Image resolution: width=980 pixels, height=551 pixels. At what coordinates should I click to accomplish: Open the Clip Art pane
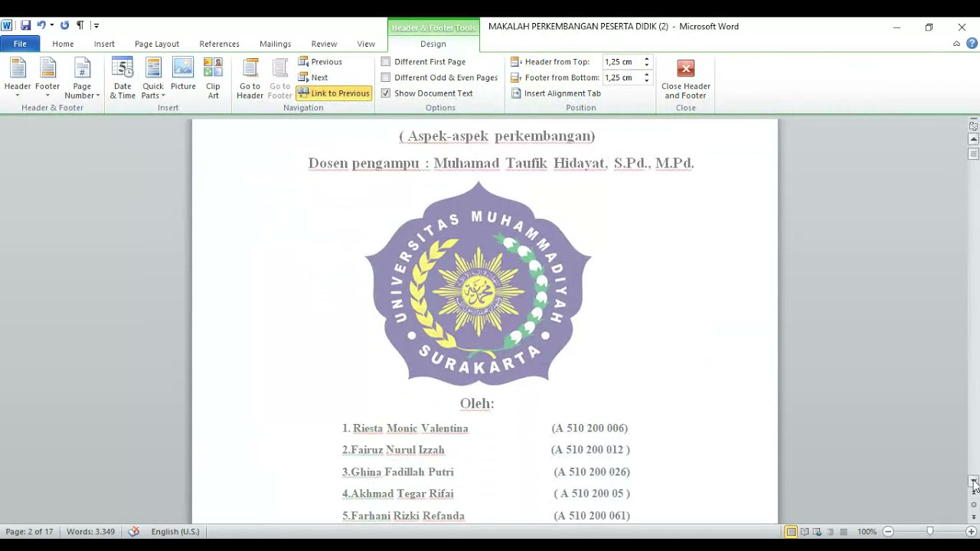click(x=213, y=78)
